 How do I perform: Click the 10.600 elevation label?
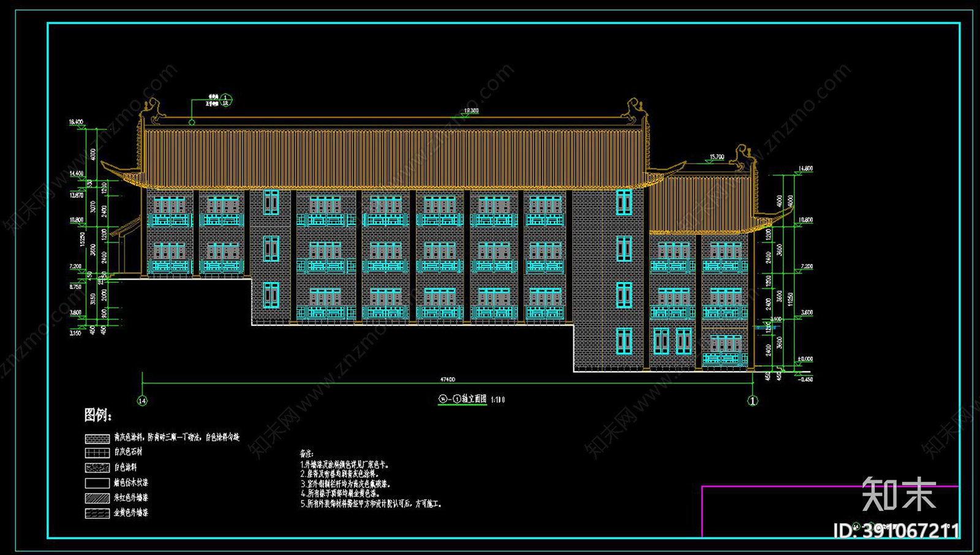pyautogui.click(x=805, y=219)
